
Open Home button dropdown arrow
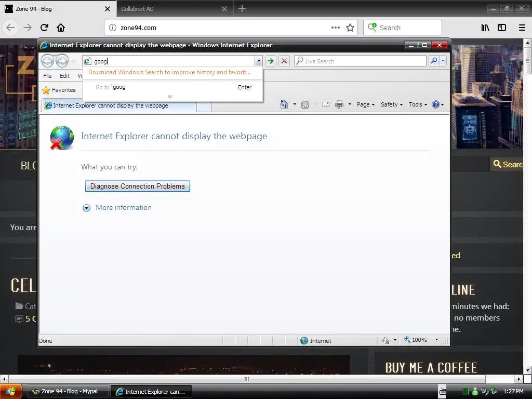[295, 104]
